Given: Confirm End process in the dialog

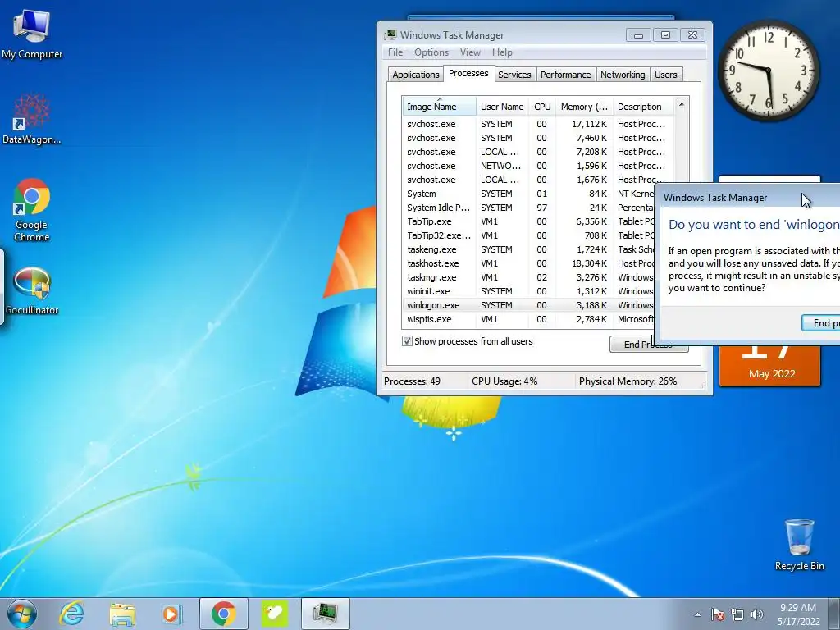Looking at the screenshot, I should [820, 322].
